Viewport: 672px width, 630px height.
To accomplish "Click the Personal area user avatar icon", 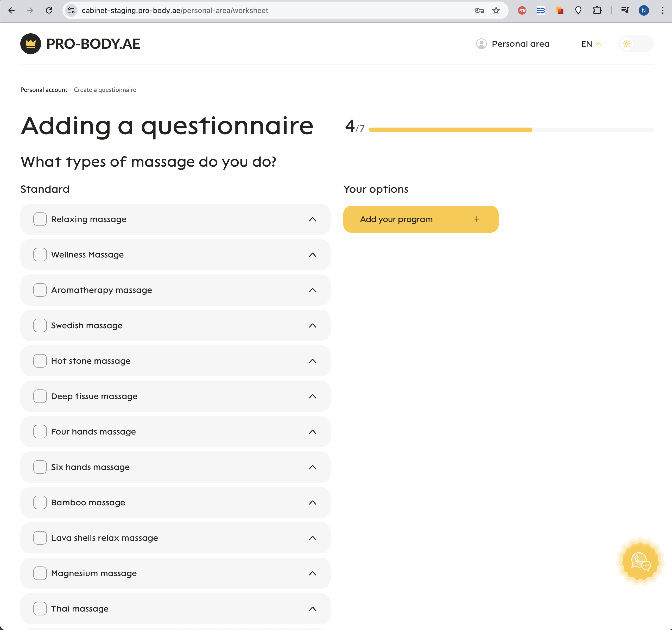I will click(x=481, y=44).
